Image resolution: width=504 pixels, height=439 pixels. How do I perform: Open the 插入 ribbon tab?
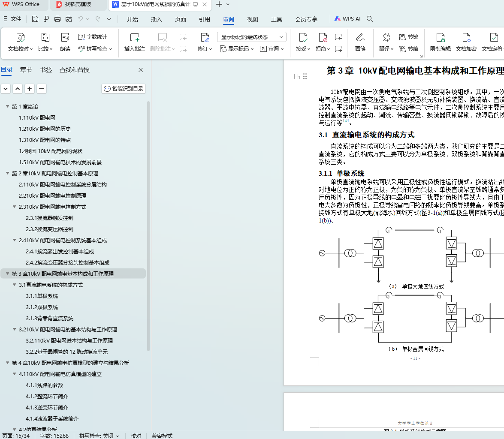(x=156, y=19)
